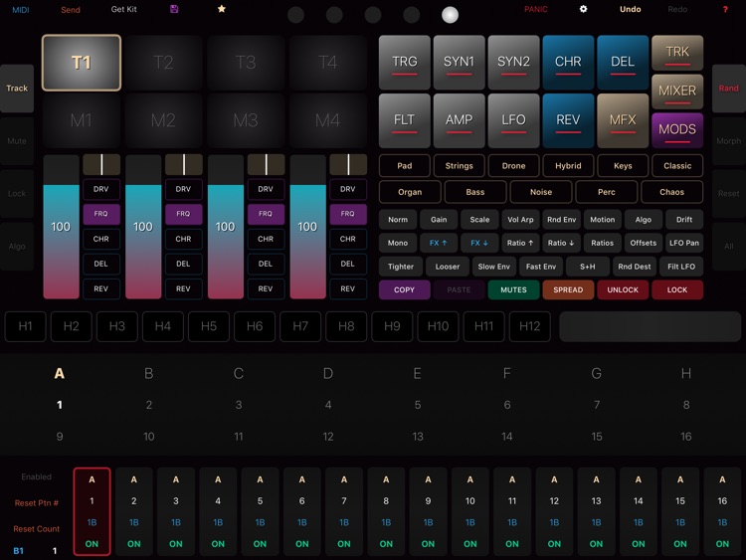Open the MIXER page

677,92
